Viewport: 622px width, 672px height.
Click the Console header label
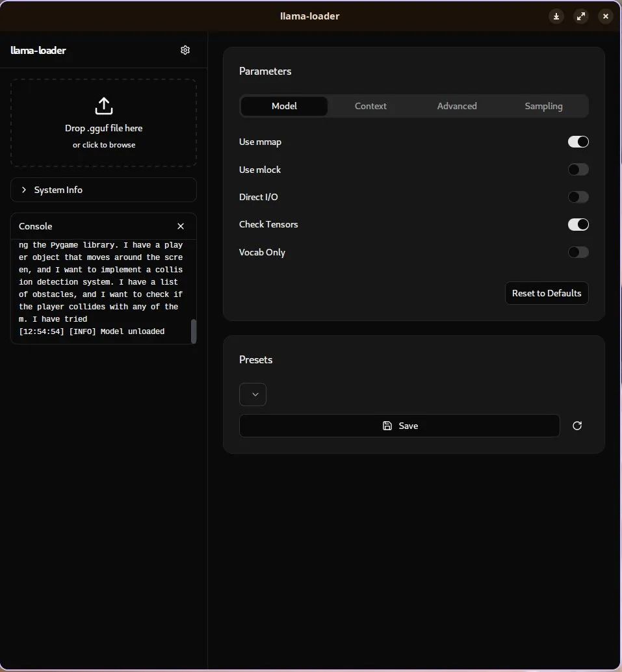36,226
